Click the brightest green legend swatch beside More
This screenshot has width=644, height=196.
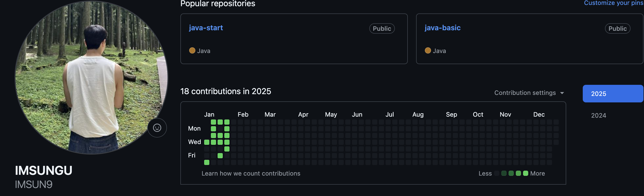tap(525, 173)
